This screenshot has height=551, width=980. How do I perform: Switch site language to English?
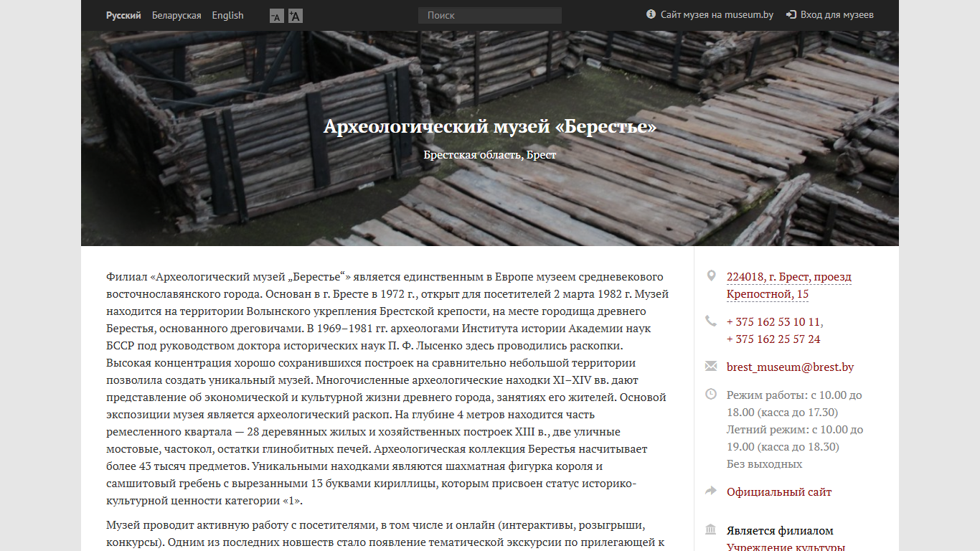point(227,15)
